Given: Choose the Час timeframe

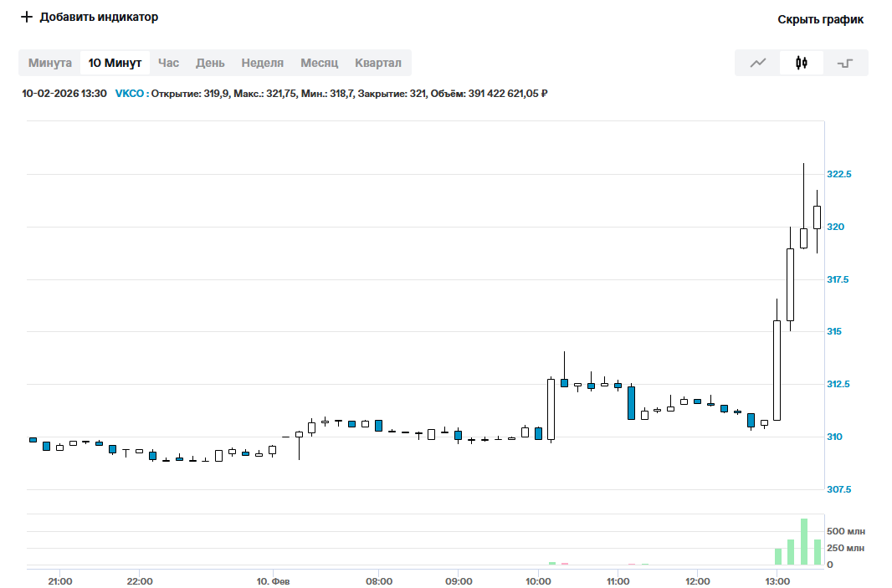Looking at the screenshot, I should pos(168,63).
